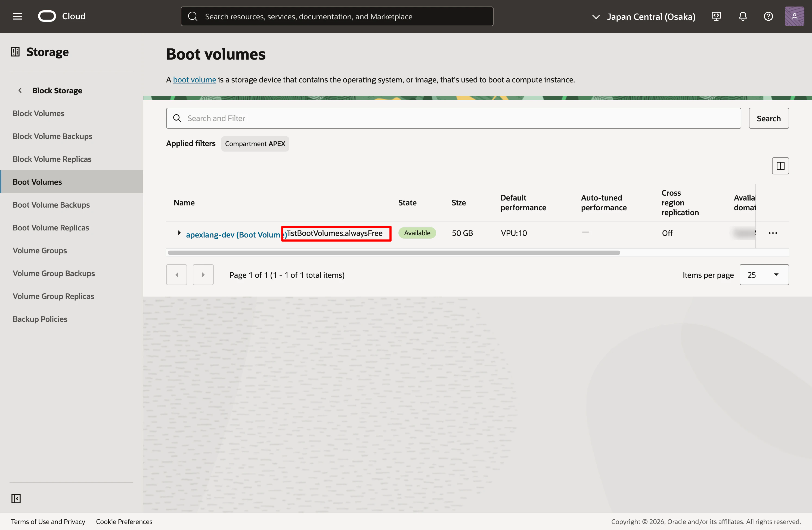Click the Search button
Image resolution: width=812 pixels, height=530 pixels.
coord(769,118)
